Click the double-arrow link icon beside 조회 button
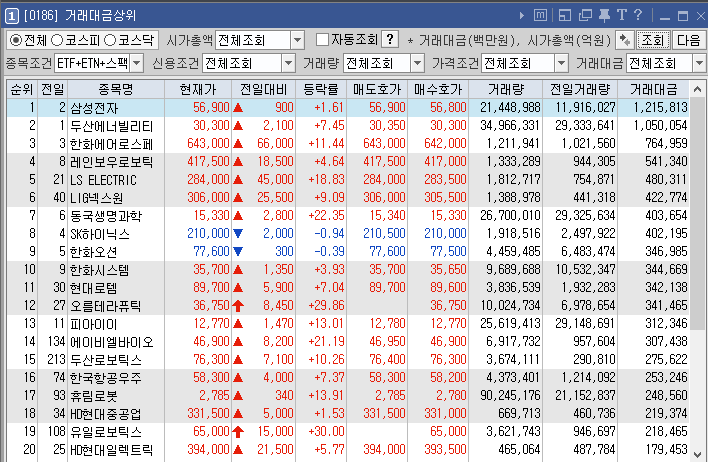 coord(624,40)
